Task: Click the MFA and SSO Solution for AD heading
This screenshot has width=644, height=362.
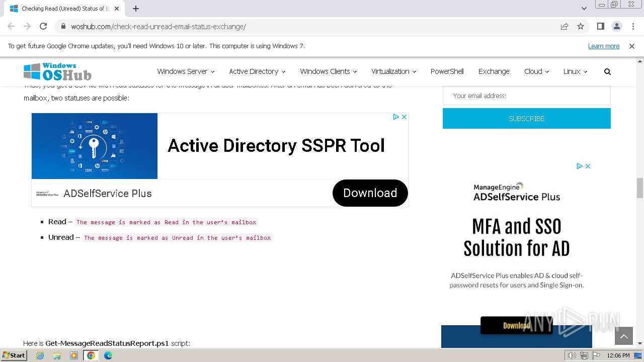Action: click(x=517, y=237)
